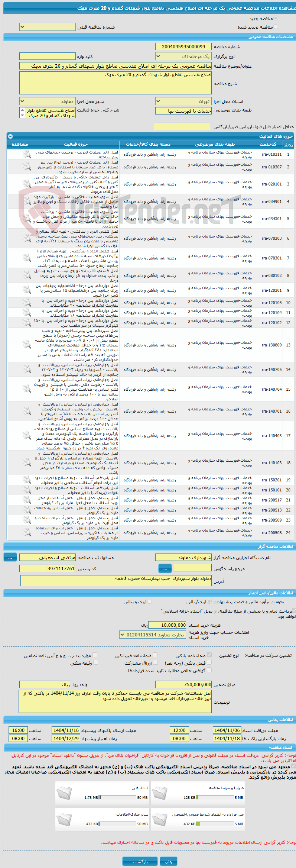This screenshot has height=868, width=296.
Task: Open view icon for row rra-070303
Action: 27,238
